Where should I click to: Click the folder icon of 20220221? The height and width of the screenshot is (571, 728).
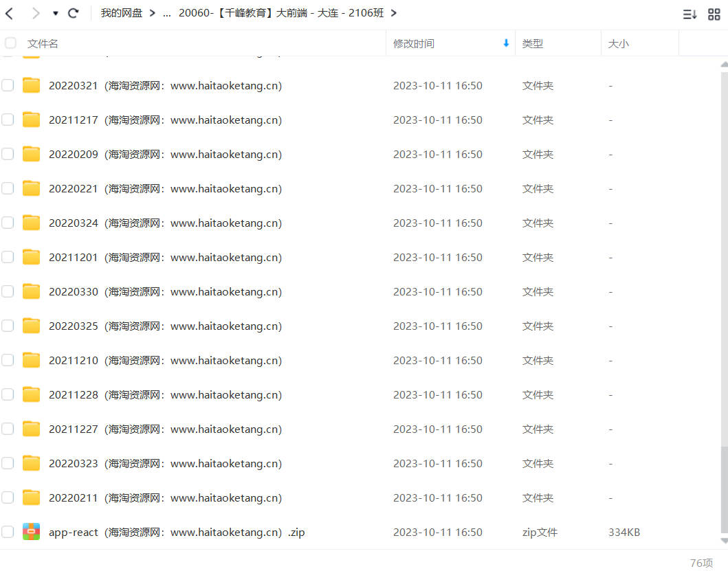[x=31, y=188]
